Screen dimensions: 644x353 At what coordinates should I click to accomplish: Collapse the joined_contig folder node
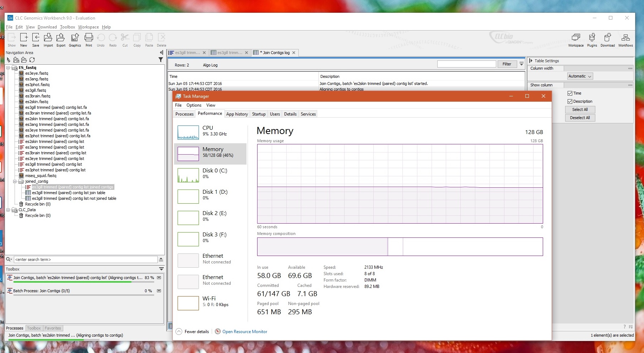[x=15, y=181]
